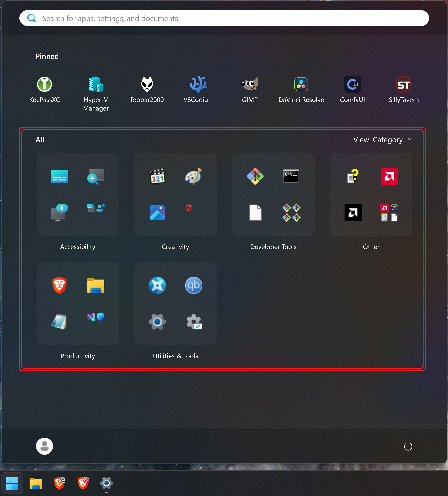Click the All section heading

[40, 140]
